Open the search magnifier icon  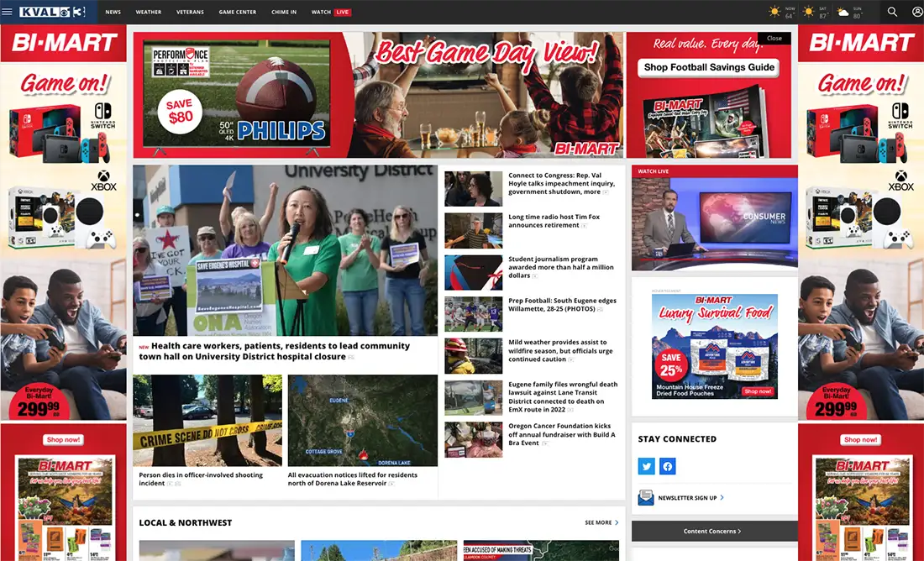pos(892,12)
